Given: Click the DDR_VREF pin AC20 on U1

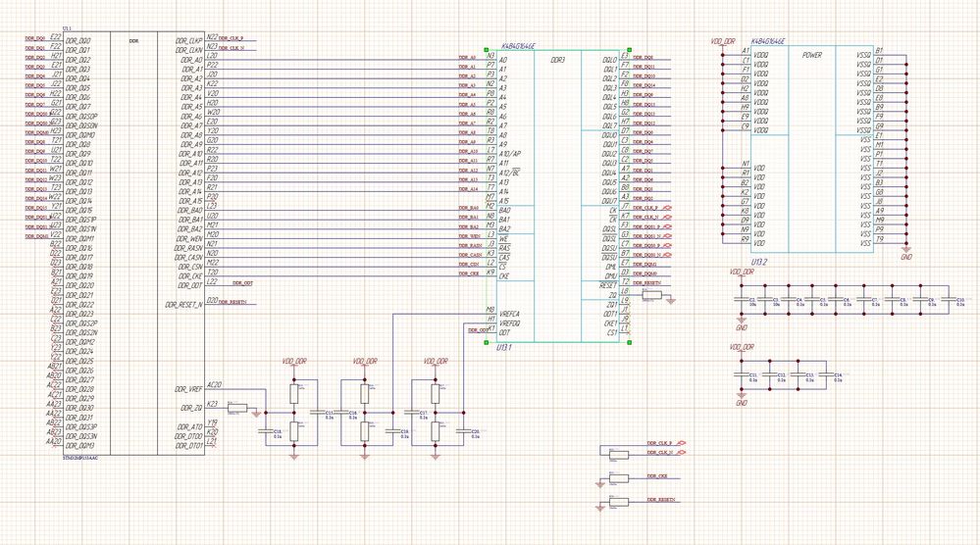Looking at the screenshot, I should click(x=214, y=385).
